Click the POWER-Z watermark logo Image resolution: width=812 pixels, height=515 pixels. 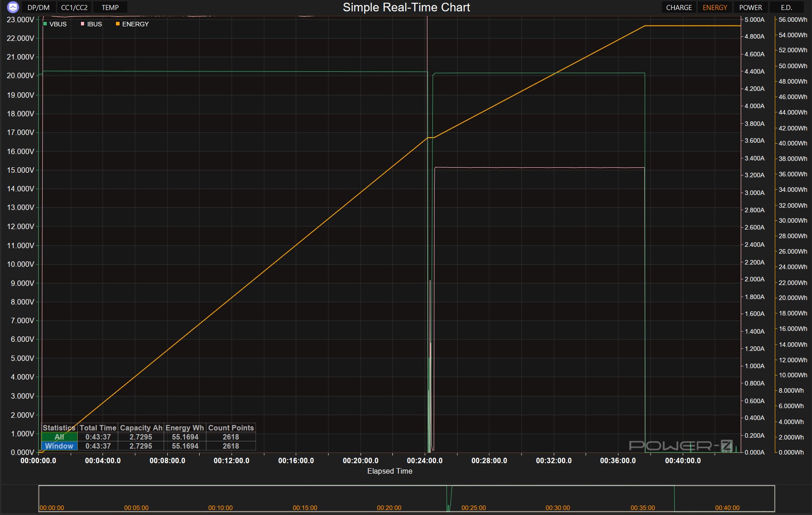(x=681, y=445)
